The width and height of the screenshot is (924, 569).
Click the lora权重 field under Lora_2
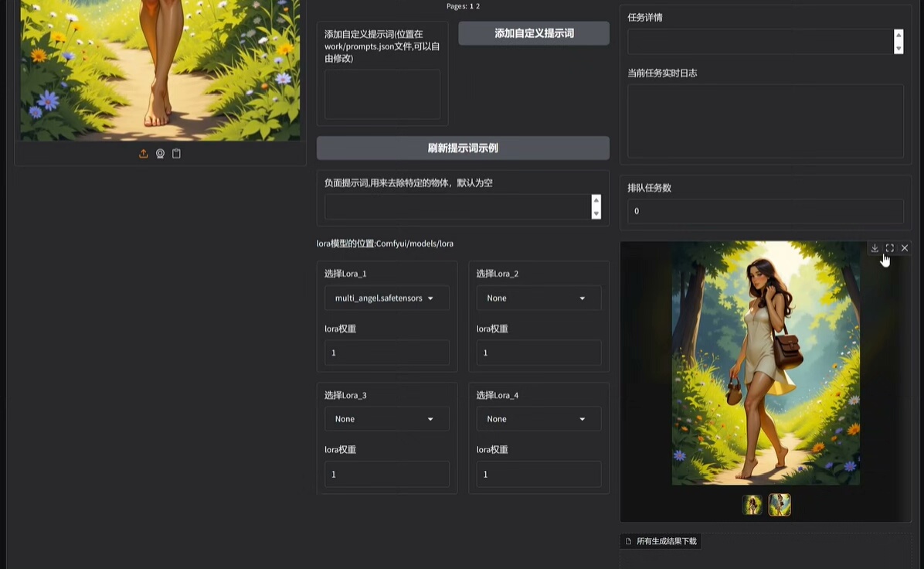pyautogui.click(x=538, y=353)
